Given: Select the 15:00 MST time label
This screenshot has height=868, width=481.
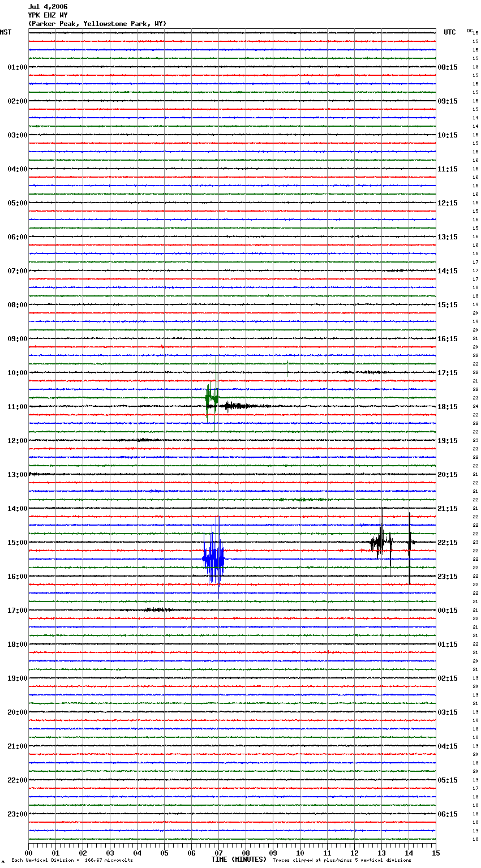Looking at the screenshot, I should 18,543.
